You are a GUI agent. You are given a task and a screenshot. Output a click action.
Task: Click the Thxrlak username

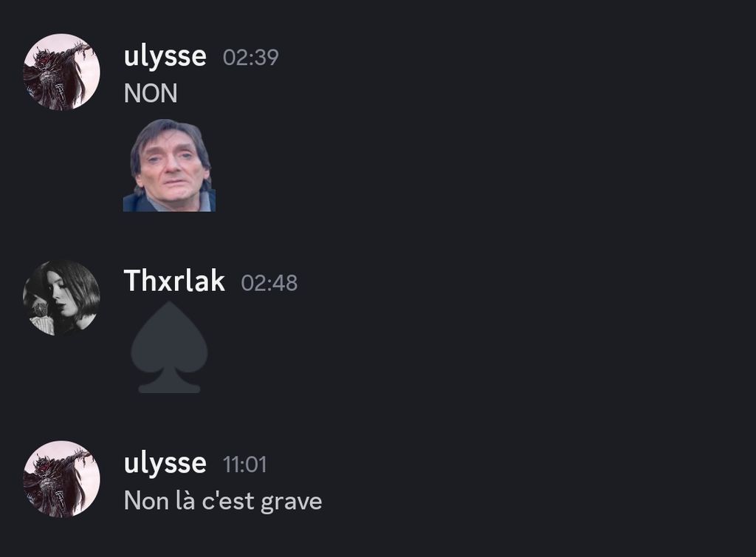[x=174, y=280]
